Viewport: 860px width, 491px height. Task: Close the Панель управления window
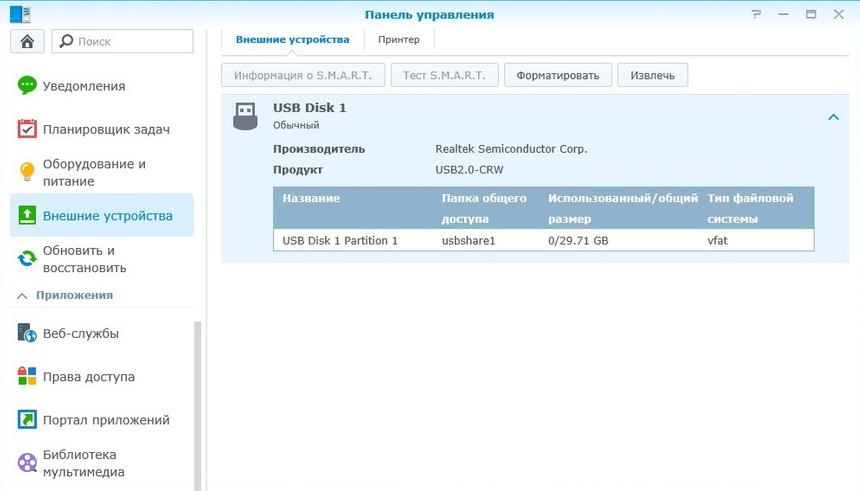coord(839,14)
